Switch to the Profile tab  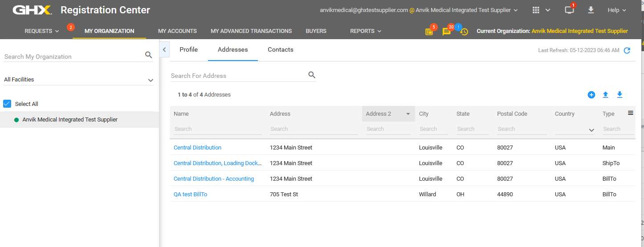click(x=188, y=50)
